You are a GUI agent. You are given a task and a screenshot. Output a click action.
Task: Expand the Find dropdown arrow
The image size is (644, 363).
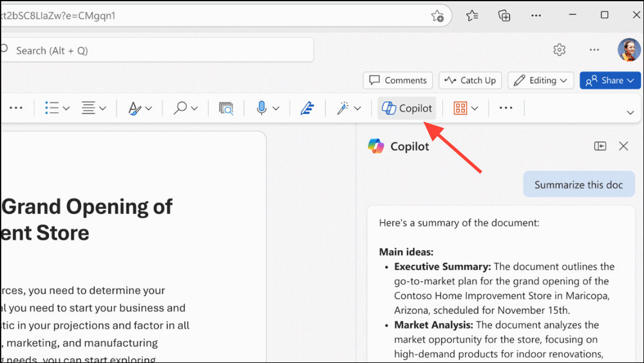click(x=194, y=108)
